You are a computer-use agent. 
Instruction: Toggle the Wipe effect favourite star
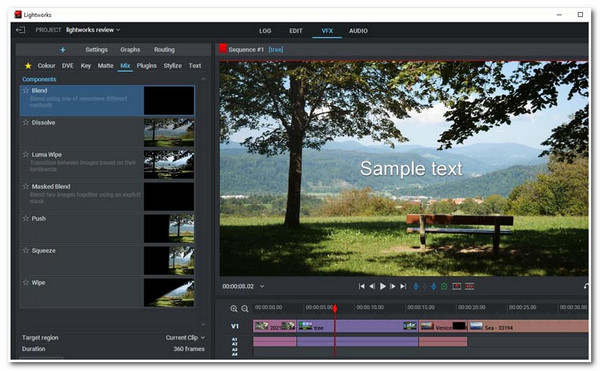coord(26,283)
